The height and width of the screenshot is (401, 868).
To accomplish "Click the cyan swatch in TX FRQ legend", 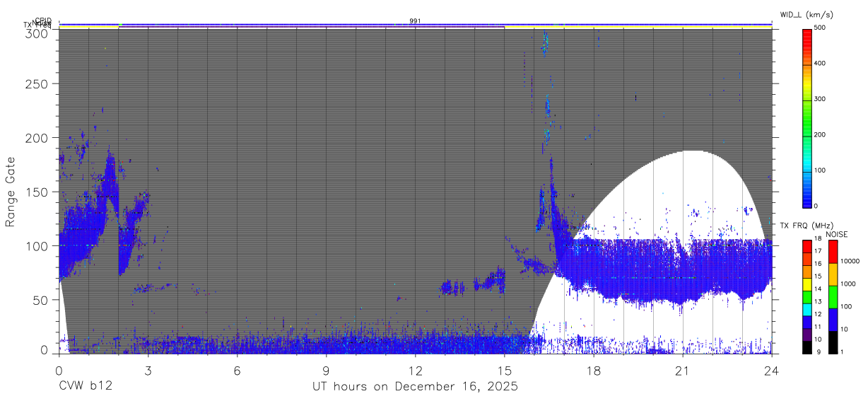I will [807, 309].
